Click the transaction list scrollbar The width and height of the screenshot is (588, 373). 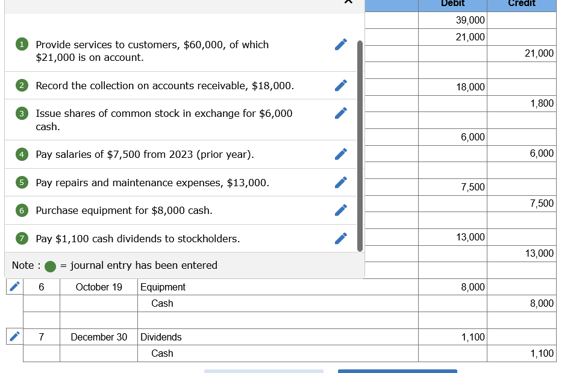pos(360,146)
